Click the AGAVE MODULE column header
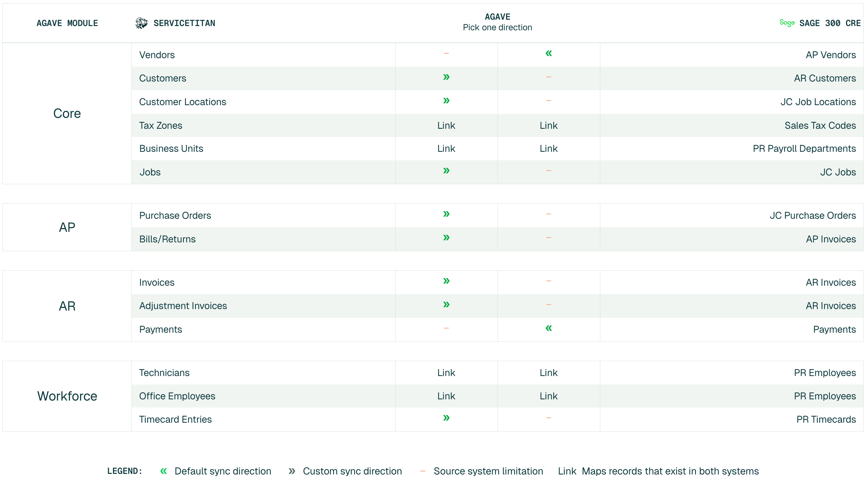 click(67, 23)
